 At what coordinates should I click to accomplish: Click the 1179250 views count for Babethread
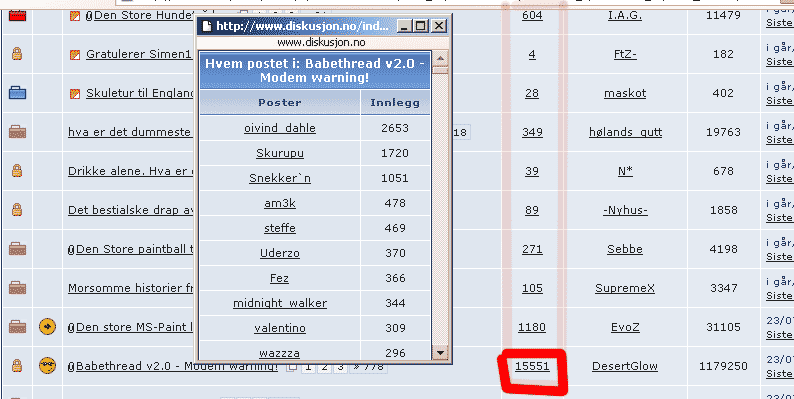723,366
